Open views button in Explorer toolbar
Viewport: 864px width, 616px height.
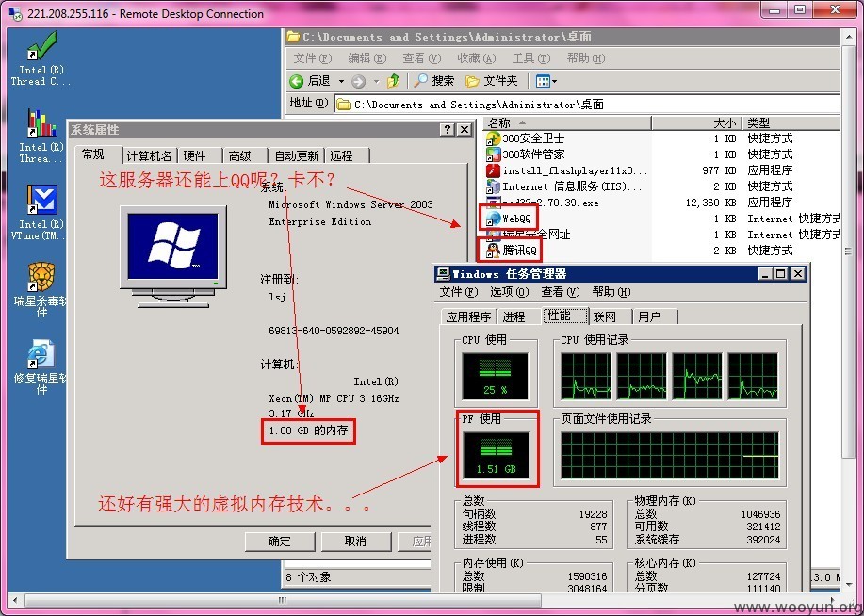pos(546,82)
